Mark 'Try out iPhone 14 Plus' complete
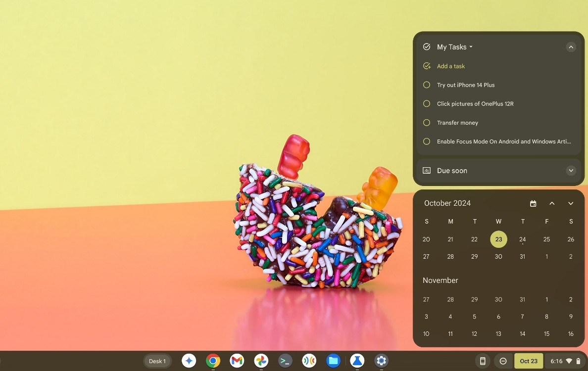Image resolution: width=588 pixels, height=371 pixels. pyautogui.click(x=427, y=85)
